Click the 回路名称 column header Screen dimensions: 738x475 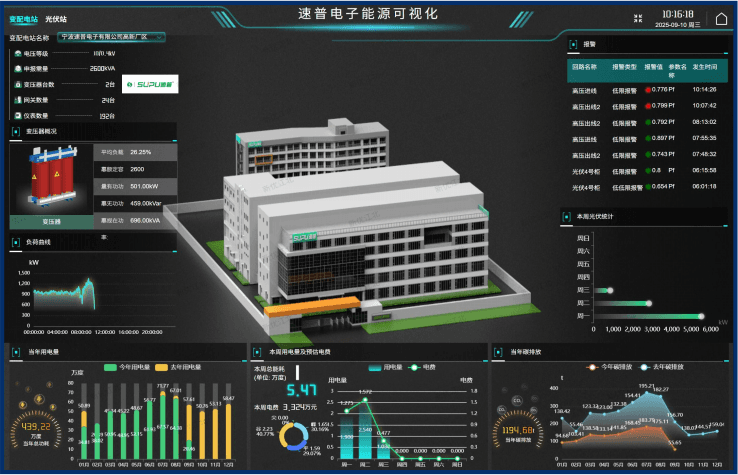(x=584, y=67)
